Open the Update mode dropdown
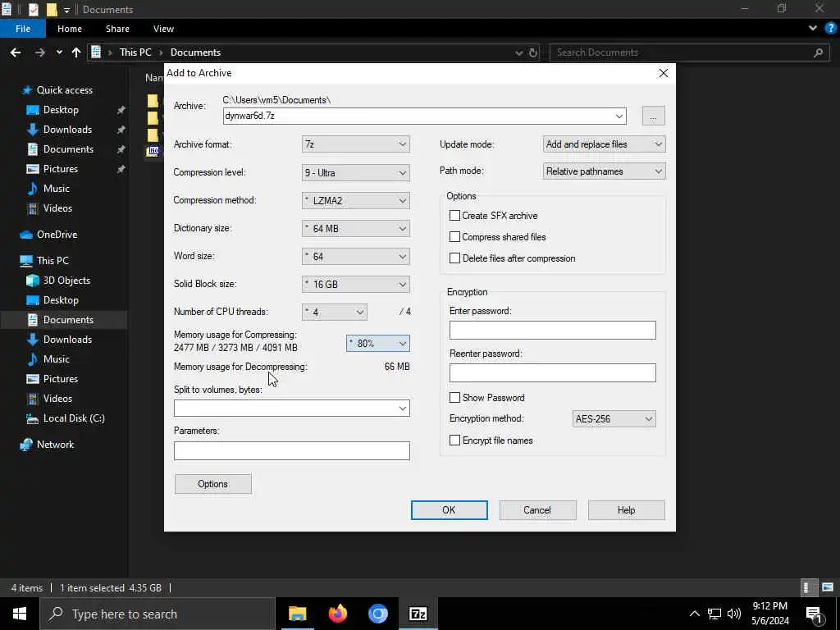The width and height of the screenshot is (840, 630). point(604,144)
